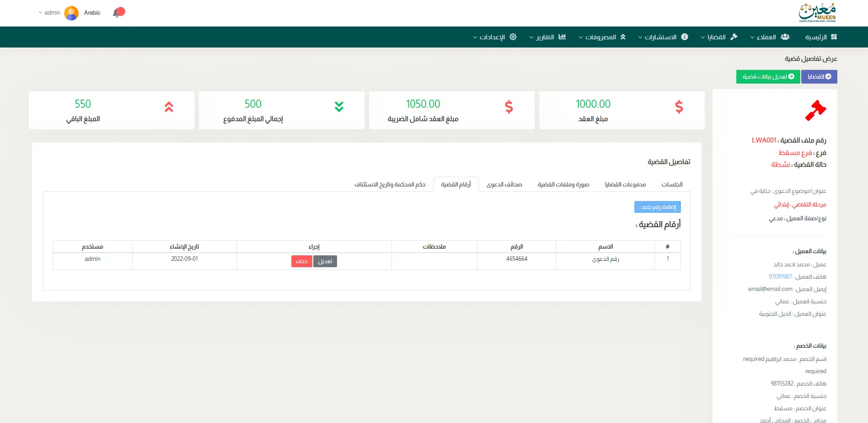Image resolution: width=868 pixels, height=423 pixels.
Task: Click the dashboard grid icon for الرئيسية
Action: point(834,37)
